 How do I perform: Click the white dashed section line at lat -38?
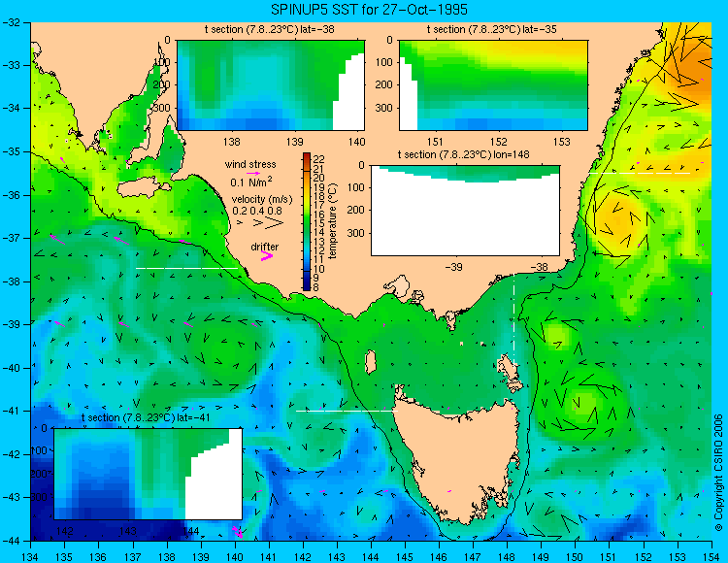pyautogui.click(x=187, y=268)
